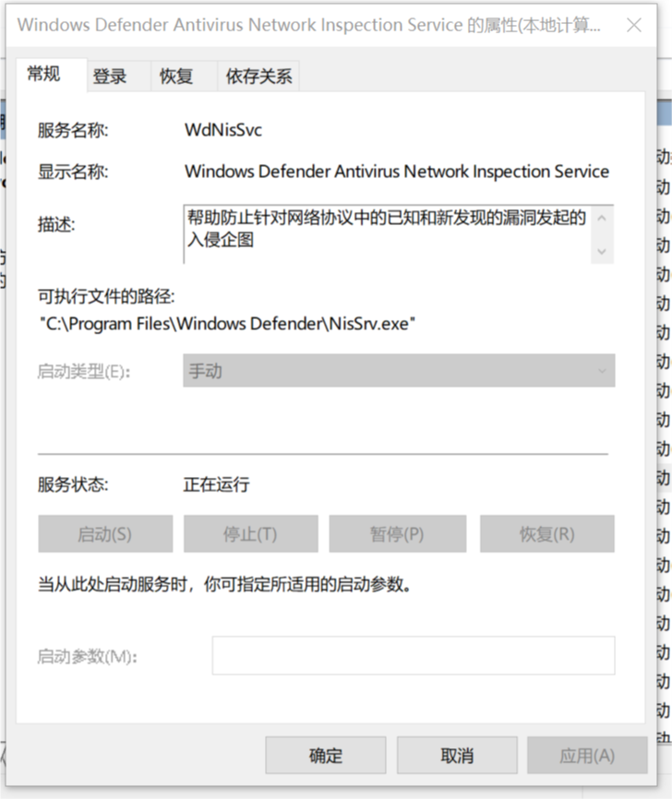Click the 应用(A) button
672x799 pixels.
(x=587, y=756)
